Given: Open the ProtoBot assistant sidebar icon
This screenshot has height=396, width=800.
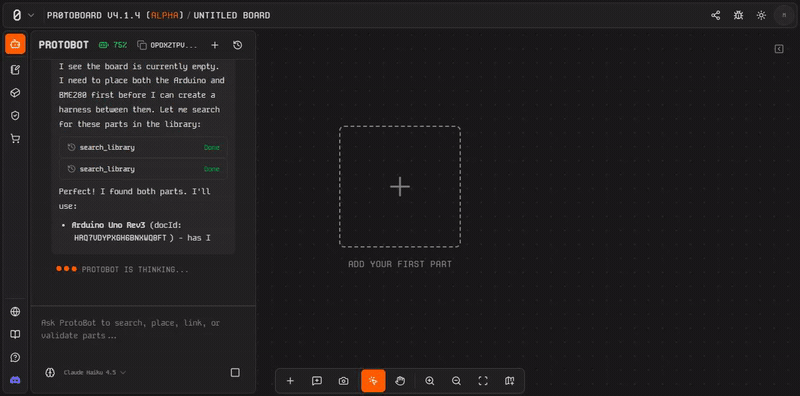Looking at the screenshot, I should coord(15,44).
